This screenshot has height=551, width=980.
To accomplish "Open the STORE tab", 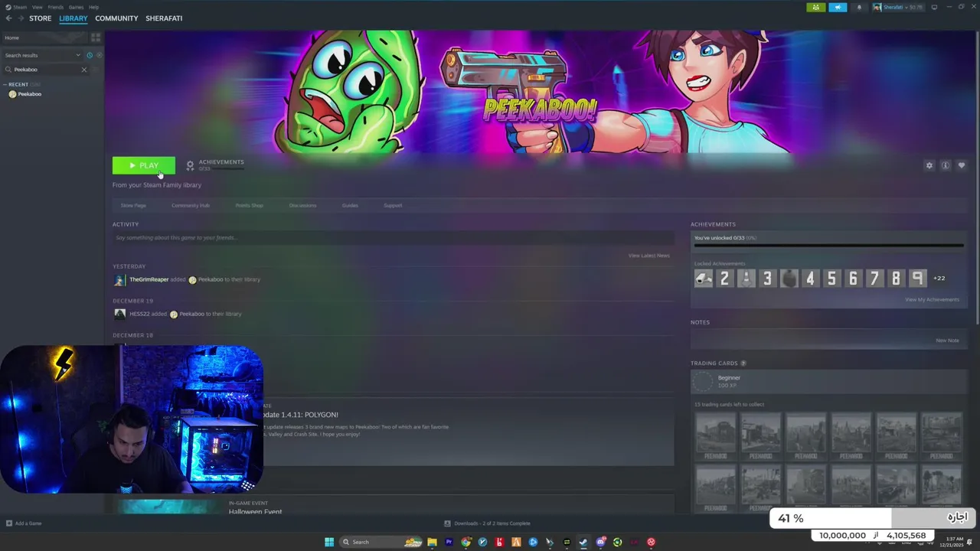I will coord(41,18).
